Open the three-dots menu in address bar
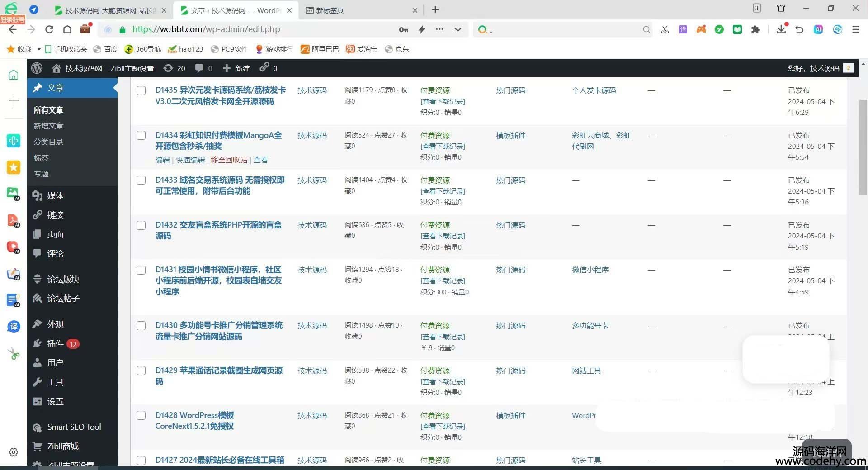Image resolution: width=868 pixels, height=470 pixels. 439,29
